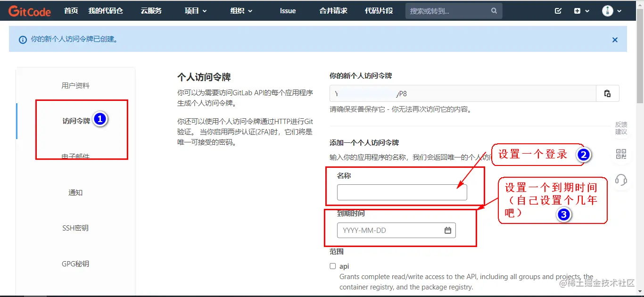Go to Issue page
This screenshot has width=644, height=297.
pos(288,10)
